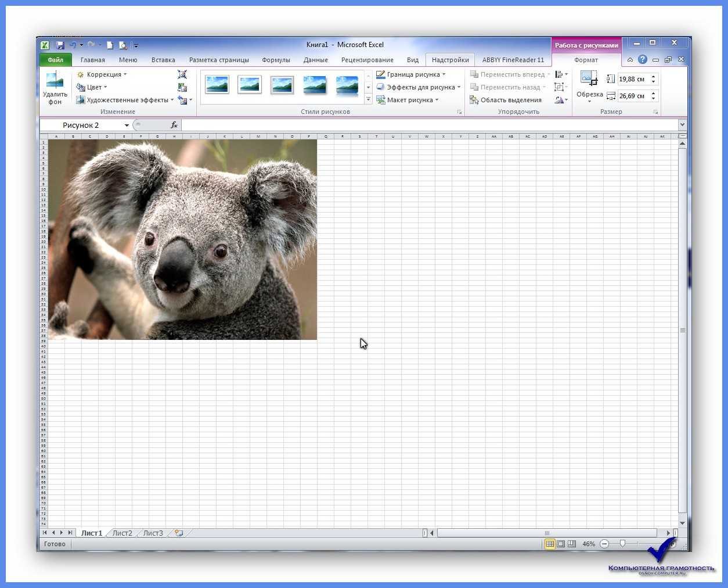Screen dimensions: 728x588
Task: Minimize the ribbon with the caret icon
Action: click(x=630, y=60)
